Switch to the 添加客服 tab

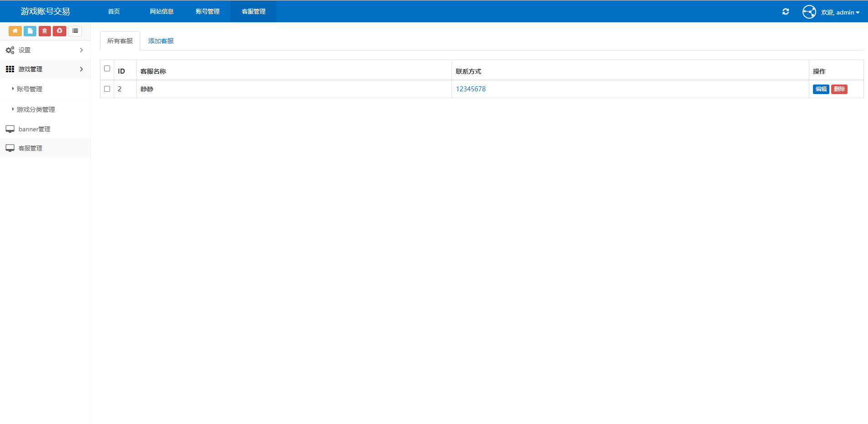click(161, 41)
